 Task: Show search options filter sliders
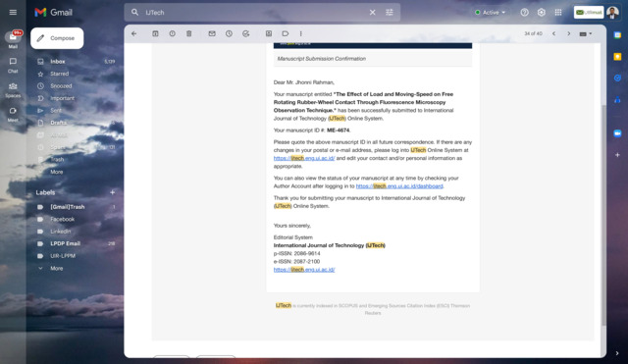point(390,13)
